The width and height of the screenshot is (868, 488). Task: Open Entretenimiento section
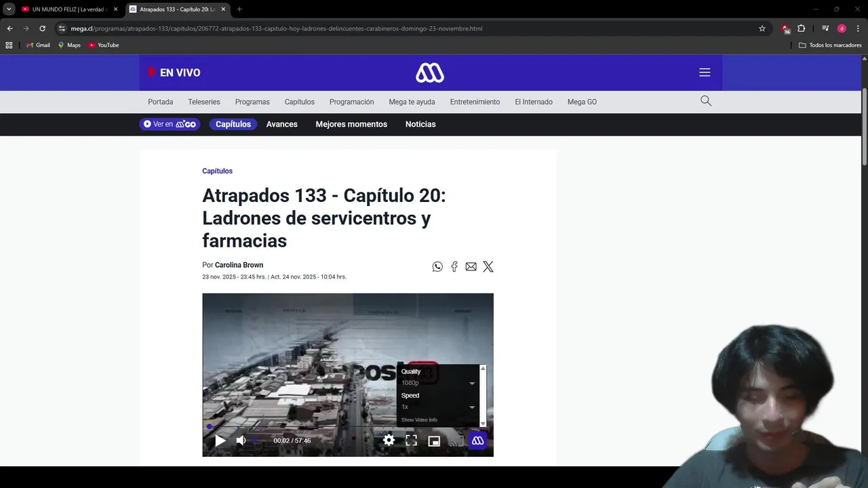[x=475, y=102]
